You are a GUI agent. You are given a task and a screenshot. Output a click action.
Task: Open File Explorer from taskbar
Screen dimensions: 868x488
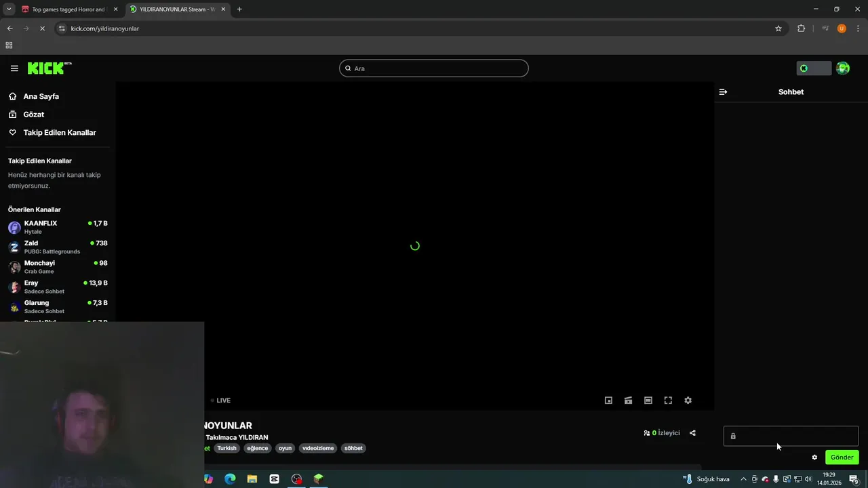pos(252,479)
